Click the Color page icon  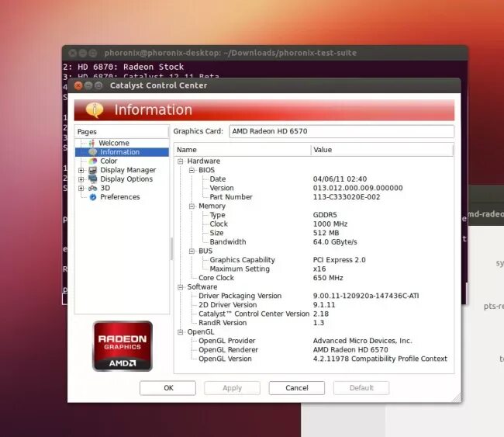coord(93,161)
